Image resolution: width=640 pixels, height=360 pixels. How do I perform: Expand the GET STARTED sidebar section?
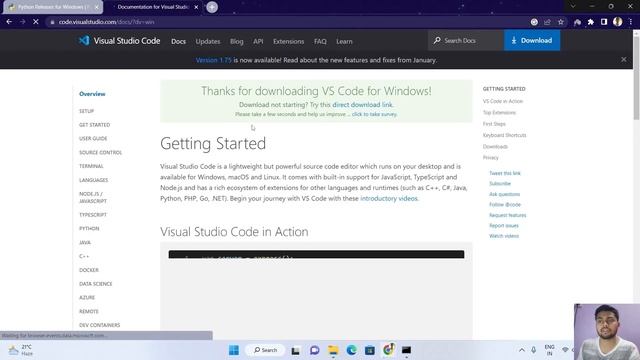[x=95, y=125]
